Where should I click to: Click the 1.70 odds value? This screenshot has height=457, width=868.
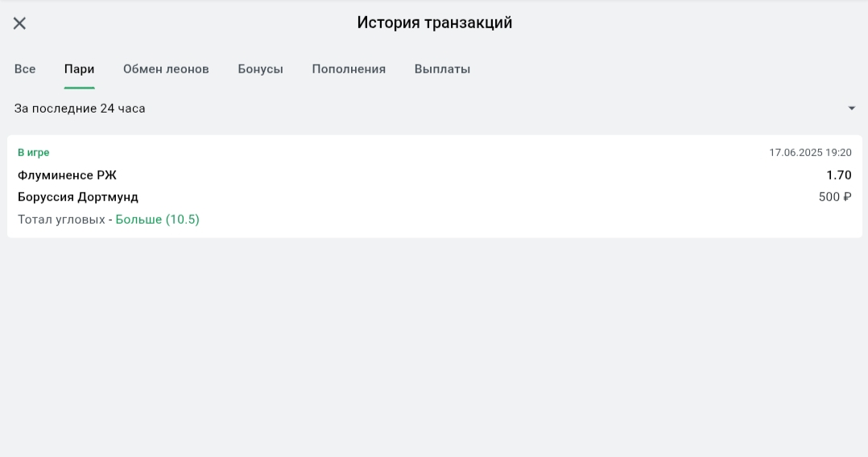point(838,175)
